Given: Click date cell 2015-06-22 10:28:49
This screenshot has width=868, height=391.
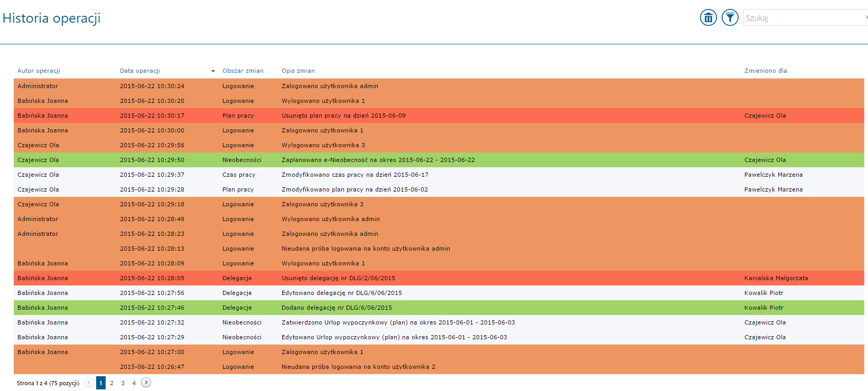Looking at the screenshot, I should point(152,219).
